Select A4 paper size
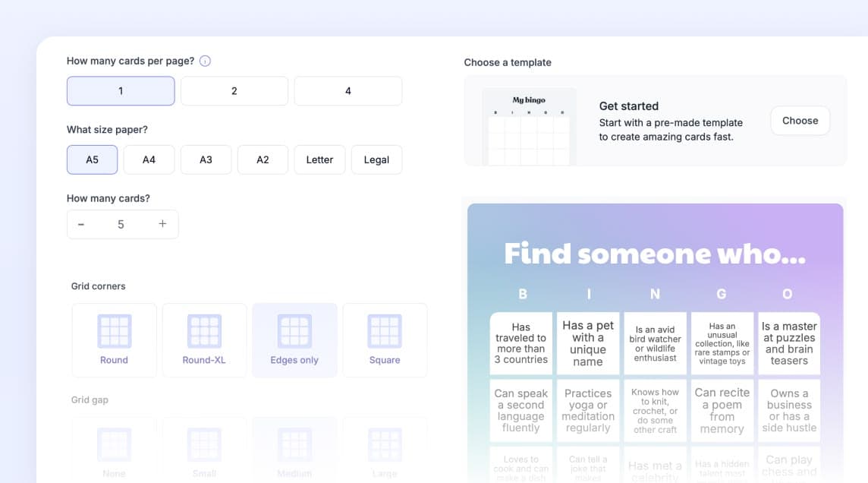868x483 pixels. point(149,160)
